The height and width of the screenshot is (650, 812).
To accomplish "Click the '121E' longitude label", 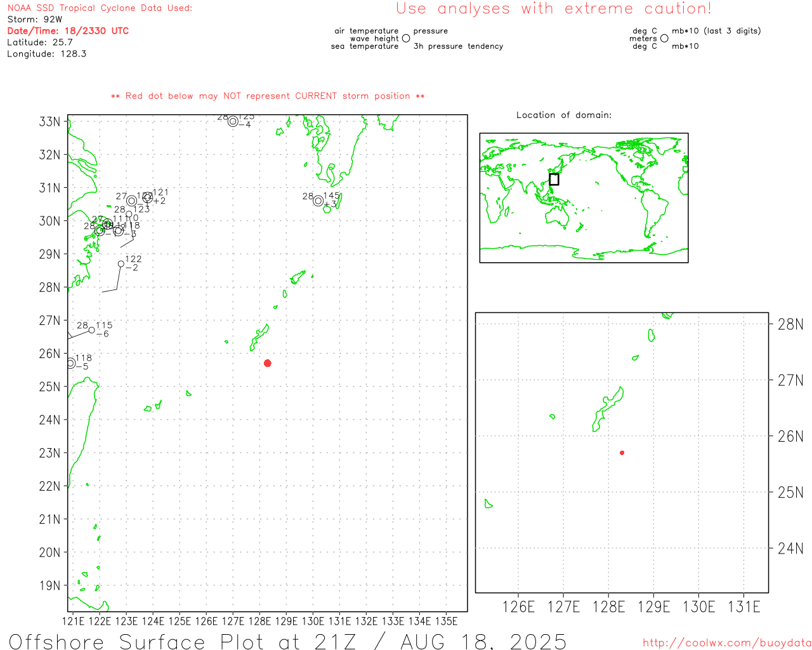I will pyautogui.click(x=73, y=620).
